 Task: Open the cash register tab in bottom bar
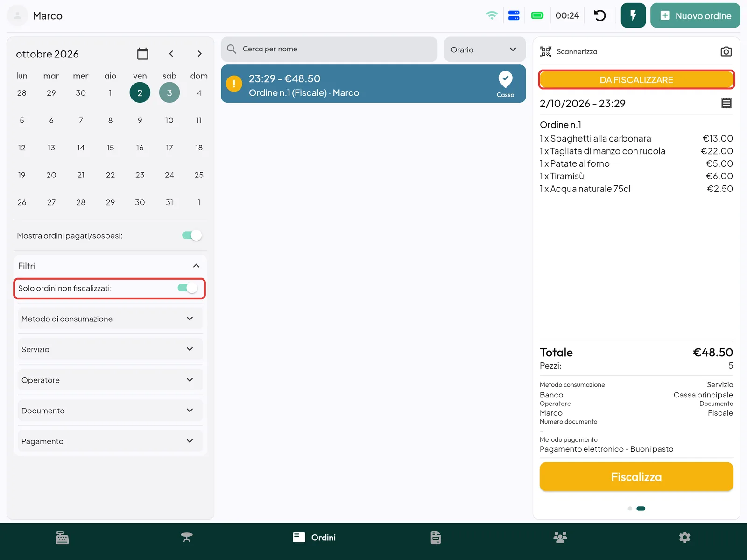(x=62, y=538)
